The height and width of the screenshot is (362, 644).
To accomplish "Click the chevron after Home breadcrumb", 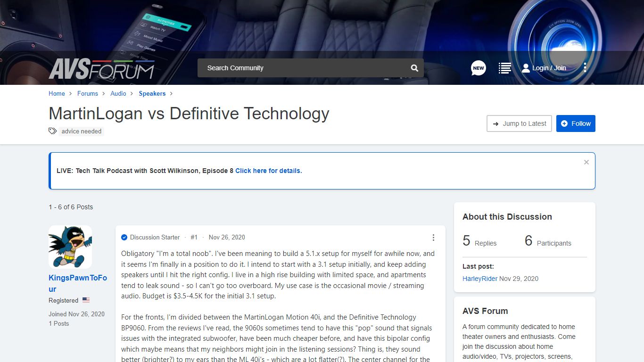I will pos(71,93).
